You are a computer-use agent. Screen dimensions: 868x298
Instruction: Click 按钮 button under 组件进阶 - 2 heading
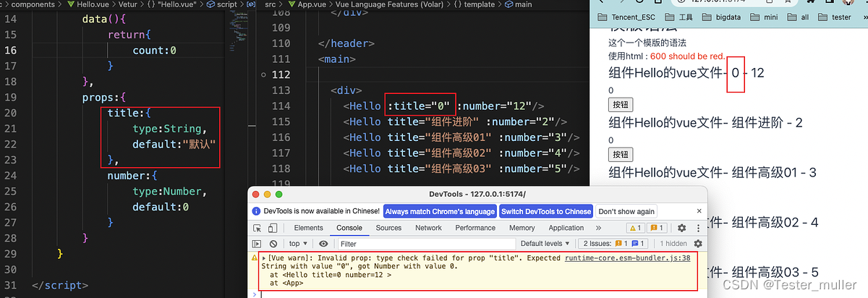[621, 154]
